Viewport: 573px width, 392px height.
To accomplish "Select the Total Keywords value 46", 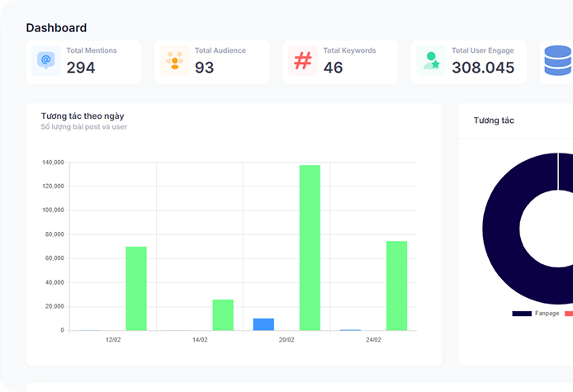I will click(333, 68).
